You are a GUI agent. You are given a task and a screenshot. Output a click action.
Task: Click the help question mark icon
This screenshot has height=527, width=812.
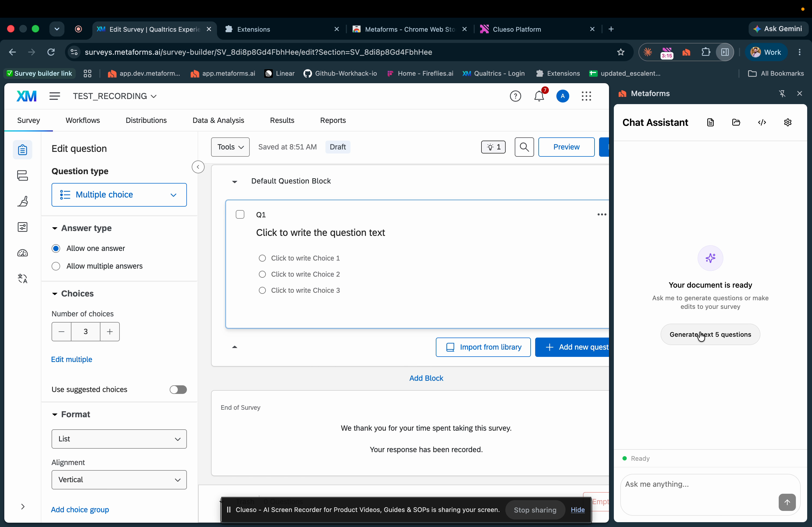pos(515,97)
